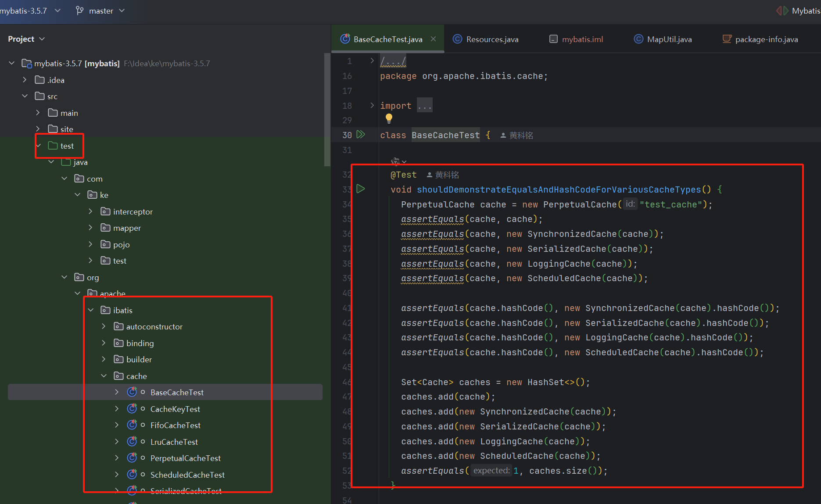Click the mybatis.iml file icon
821x504 pixels.
pyautogui.click(x=553, y=39)
